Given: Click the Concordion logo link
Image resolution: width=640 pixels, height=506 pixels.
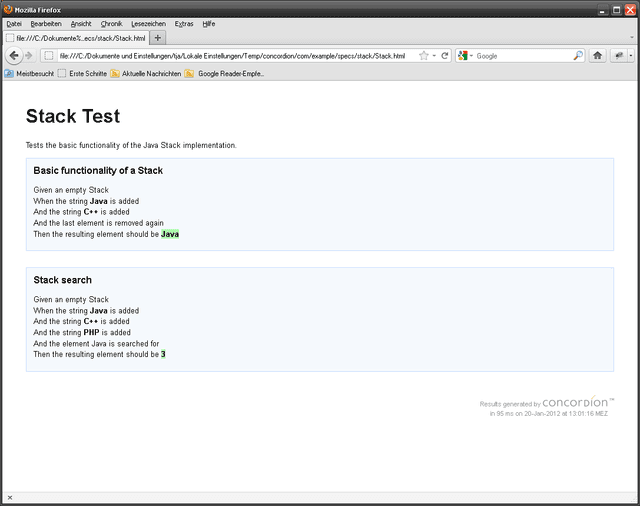Looking at the screenshot, I should 575,402.
